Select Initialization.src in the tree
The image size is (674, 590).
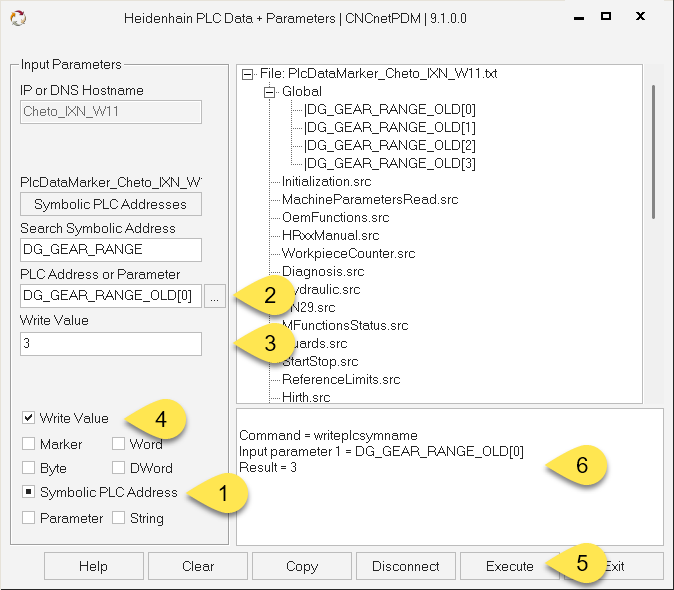[326, 181]
